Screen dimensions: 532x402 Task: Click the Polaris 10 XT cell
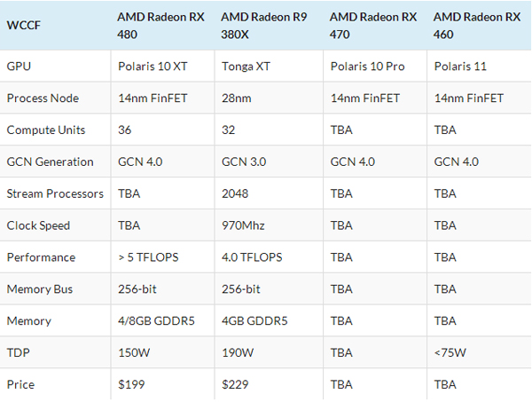click(152, 66)
